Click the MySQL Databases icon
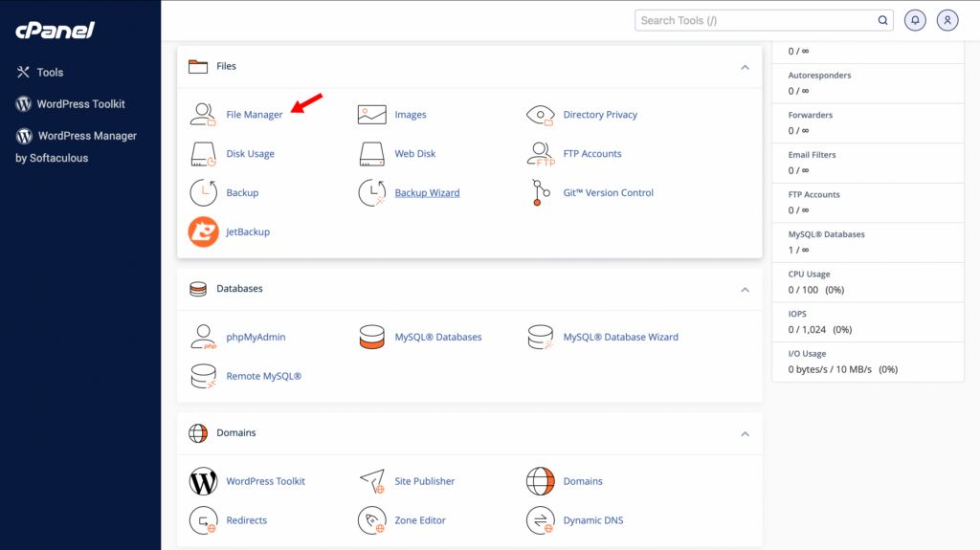The image size is (980, 550). click(x=372, y=337)
